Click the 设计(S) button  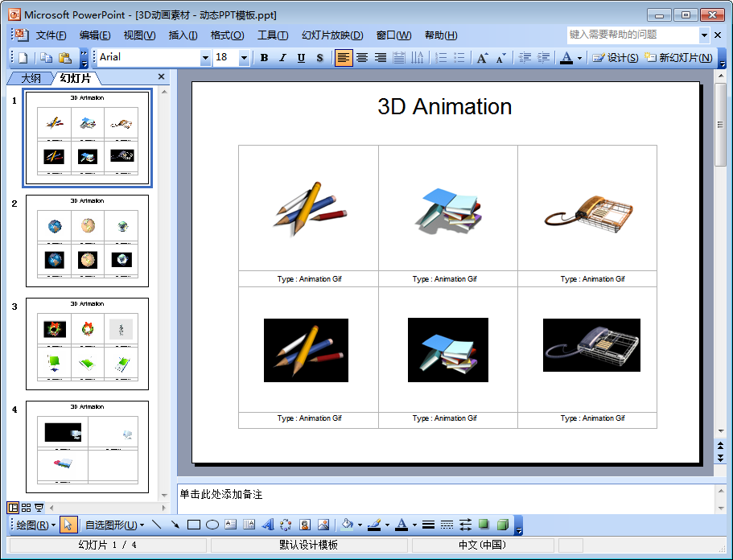pyautogui.click(x=616, y=57)
